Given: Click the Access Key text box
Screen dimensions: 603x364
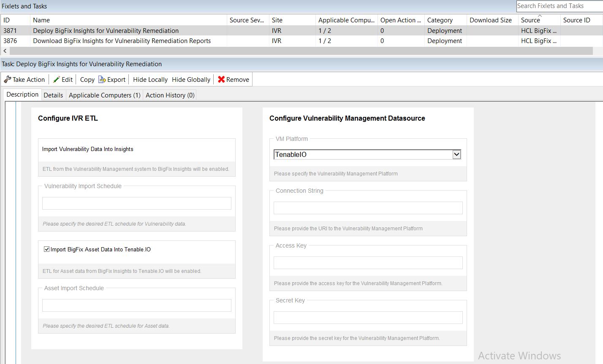Looking at the screenshot, I should click(x=368, y=263).
